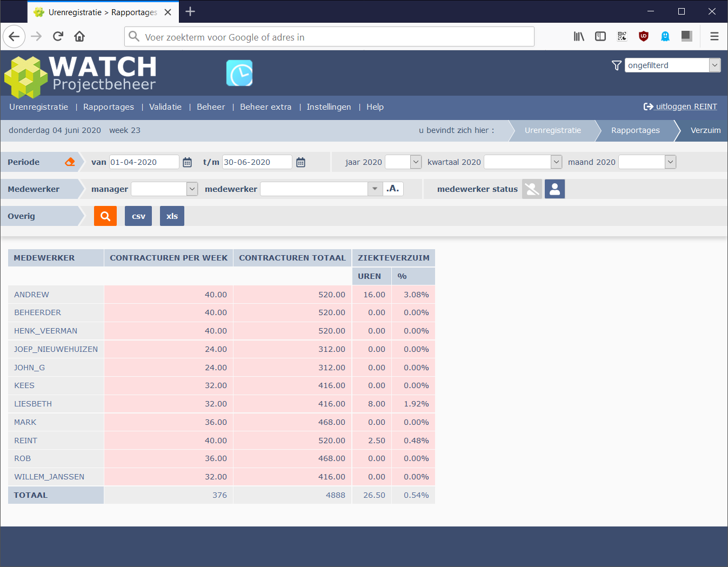728x567 pixels.
Task: Open the Rapportages menu
Action: [x=109, y=107]
